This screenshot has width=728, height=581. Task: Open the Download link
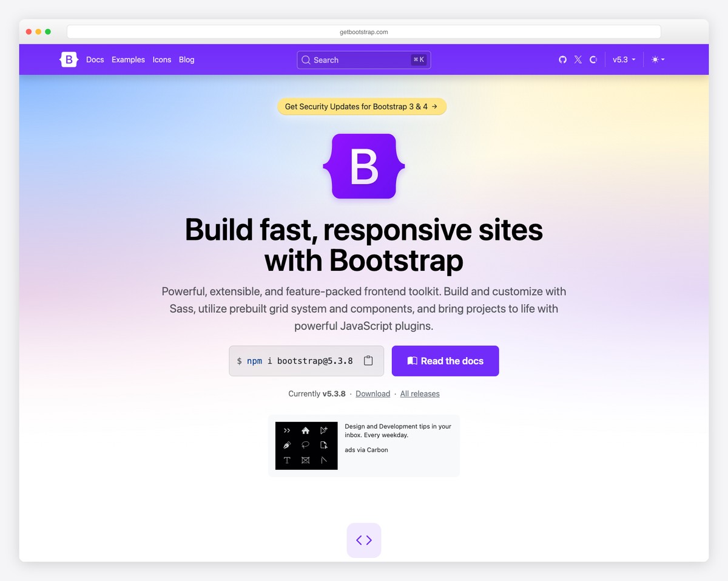(x=372, y=393)
